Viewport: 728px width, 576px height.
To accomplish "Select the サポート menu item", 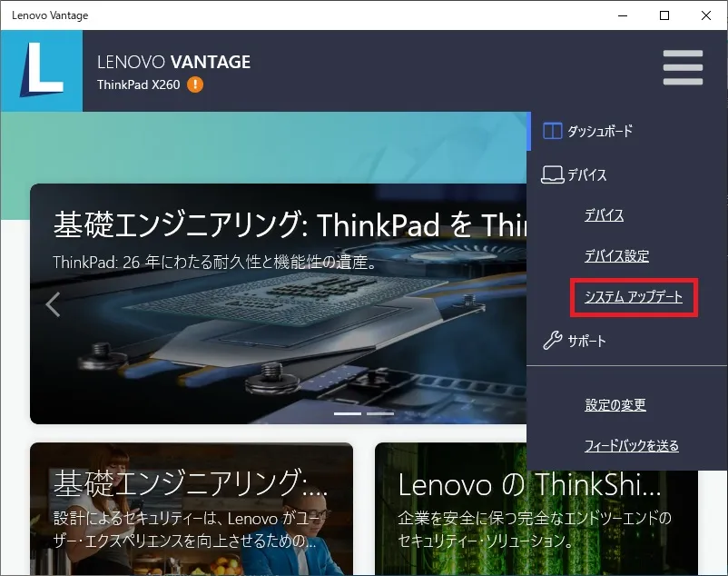I will click(587, 341).
